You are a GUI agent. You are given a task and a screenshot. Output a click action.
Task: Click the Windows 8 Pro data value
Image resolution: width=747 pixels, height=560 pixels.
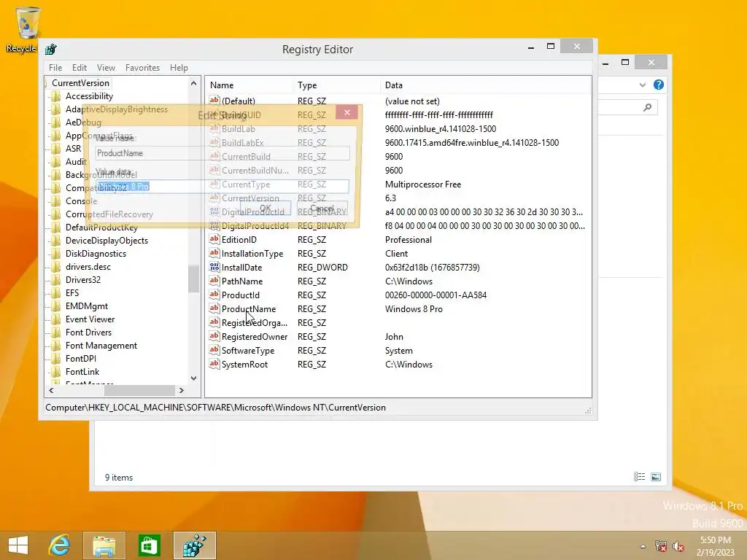click(x=414, y=309)
